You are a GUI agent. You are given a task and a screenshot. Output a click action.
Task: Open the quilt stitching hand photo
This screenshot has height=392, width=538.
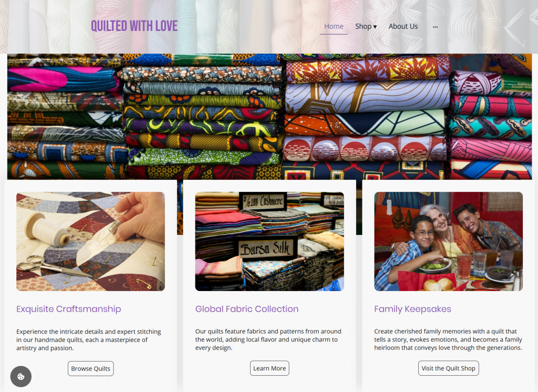coord(90,241)
